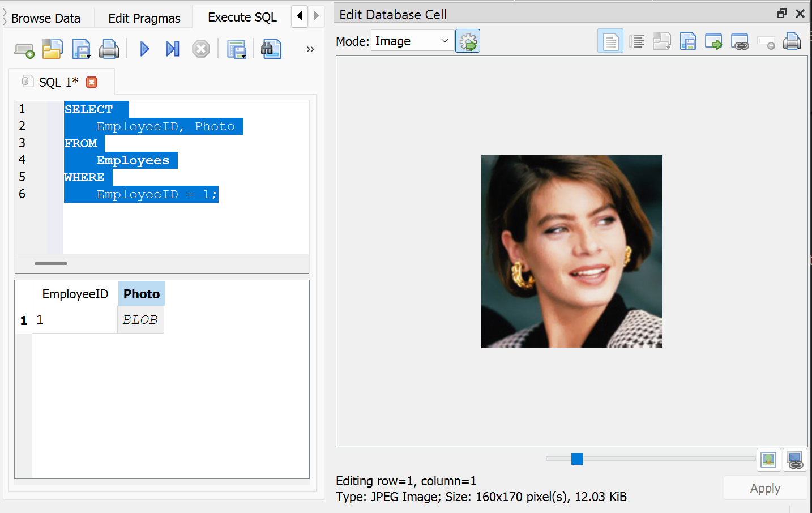
Task: Close the SQL 1 tab
Action: click(92, 82)
